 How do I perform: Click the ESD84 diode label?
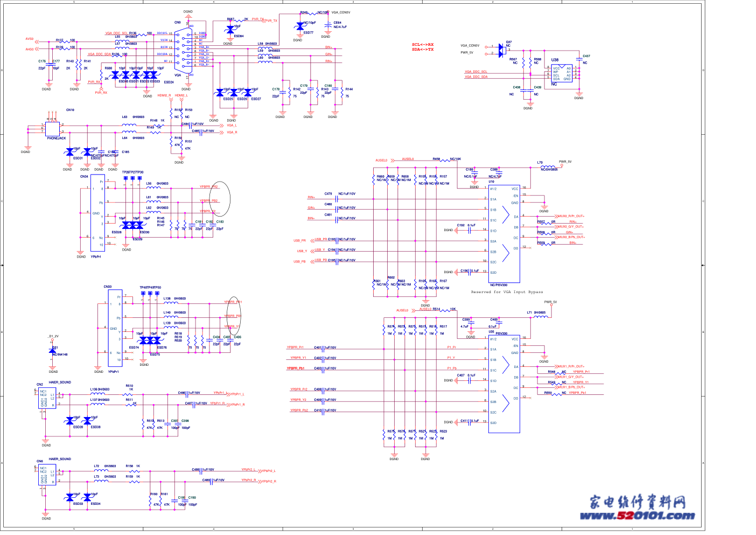click(x=239, y=37)
